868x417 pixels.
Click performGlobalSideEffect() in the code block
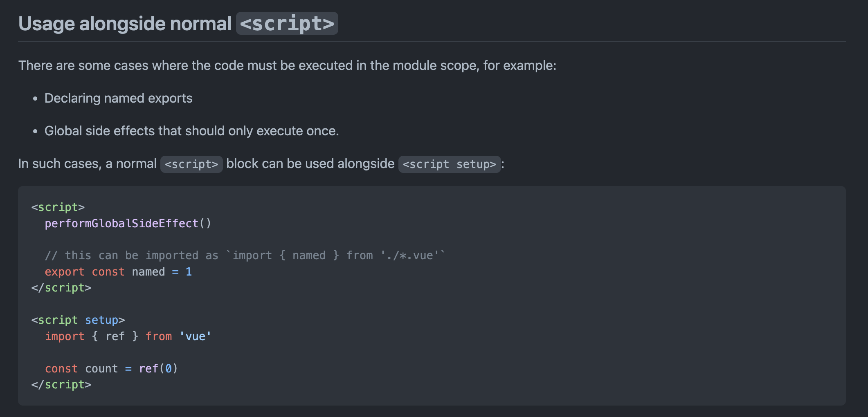tap(128, 224)
